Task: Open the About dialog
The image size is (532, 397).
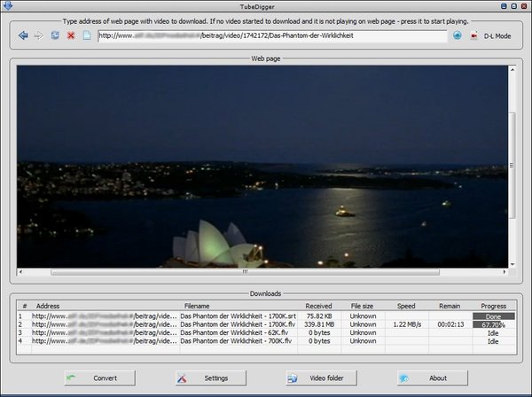Action: [x=432, y=378]
